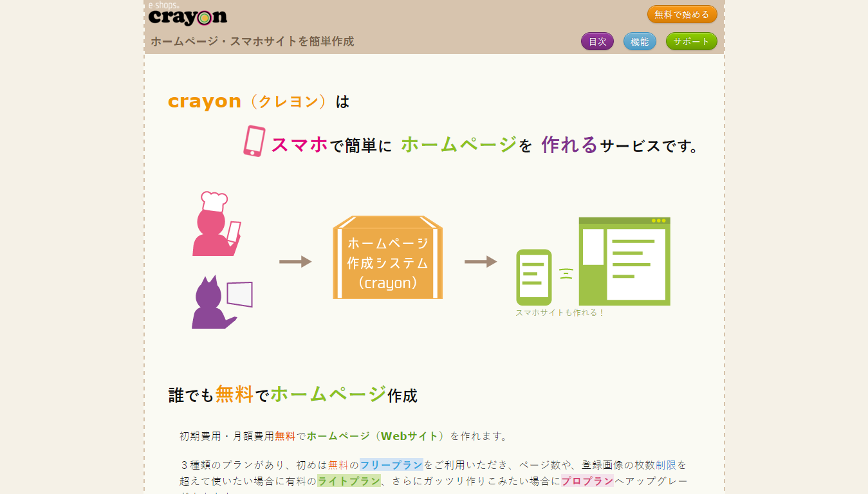Open the サポート green button
Screen dimensions: 868x494
point(691,41)
